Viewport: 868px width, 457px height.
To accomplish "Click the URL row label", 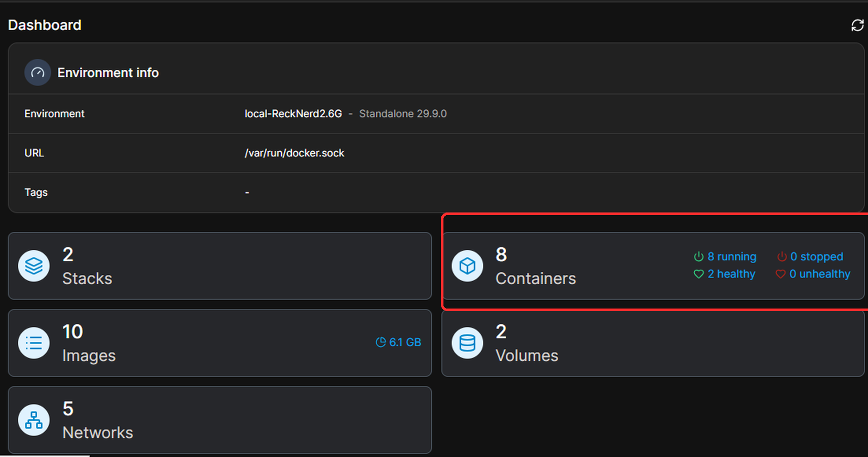I will click(34, 153).
